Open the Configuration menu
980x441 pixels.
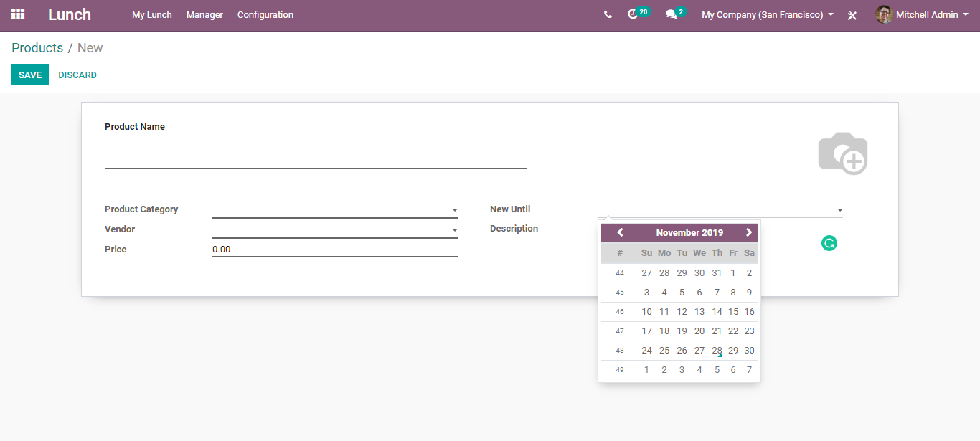[265, 15]
